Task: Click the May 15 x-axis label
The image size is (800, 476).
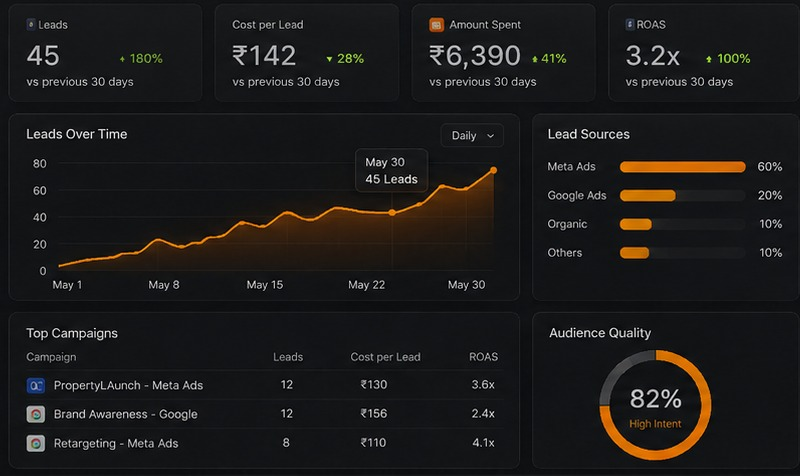Action: point(265,285)
